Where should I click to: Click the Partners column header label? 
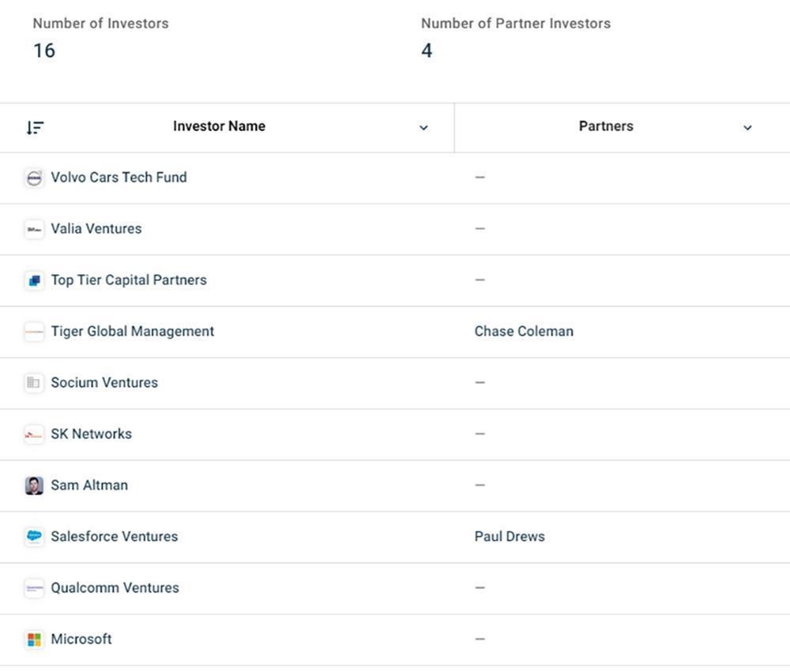(606, 126)
